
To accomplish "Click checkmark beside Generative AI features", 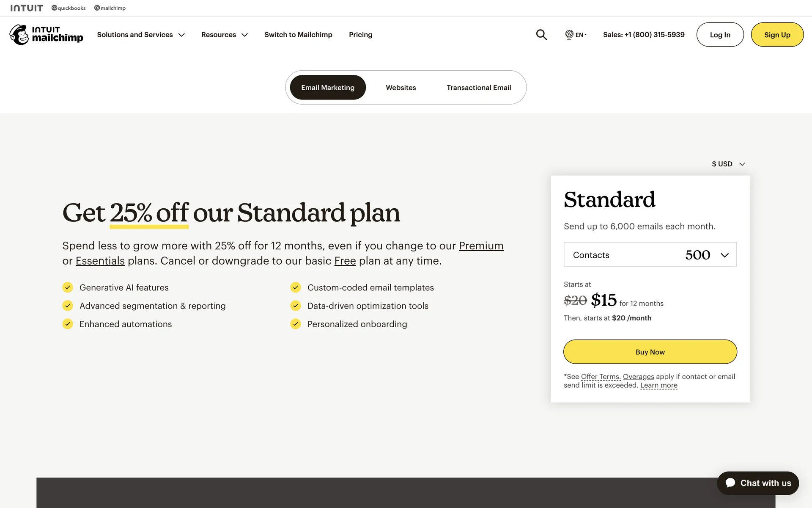I will (x=68, y=287).
